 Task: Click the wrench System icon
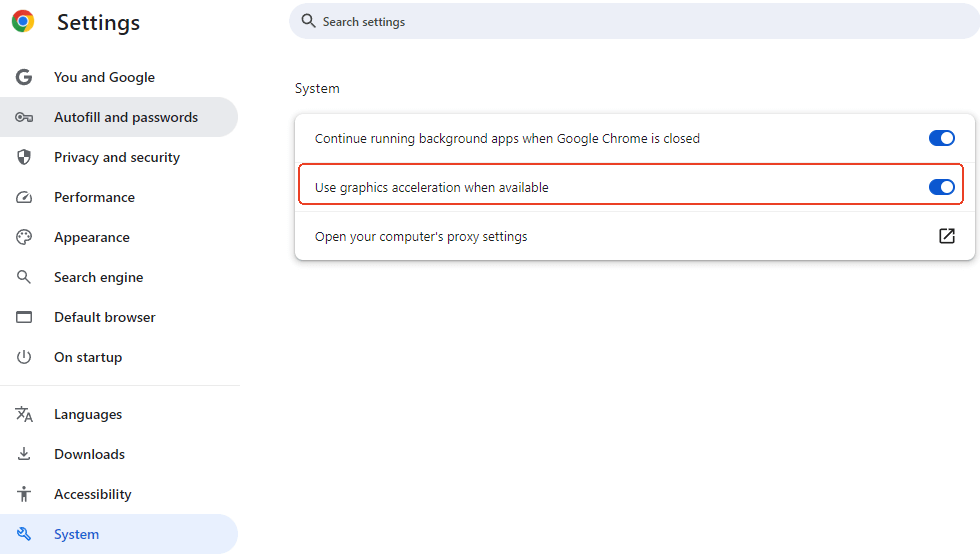(24, 534)
